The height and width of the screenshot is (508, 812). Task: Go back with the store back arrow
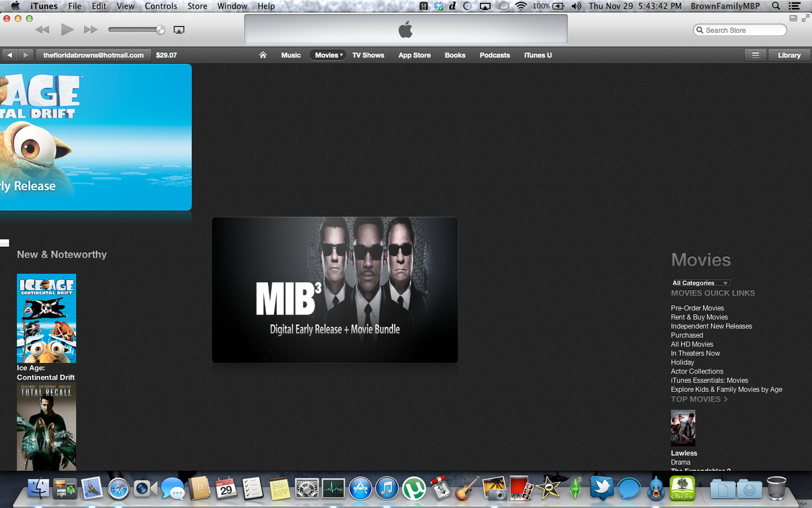point(10,55)
